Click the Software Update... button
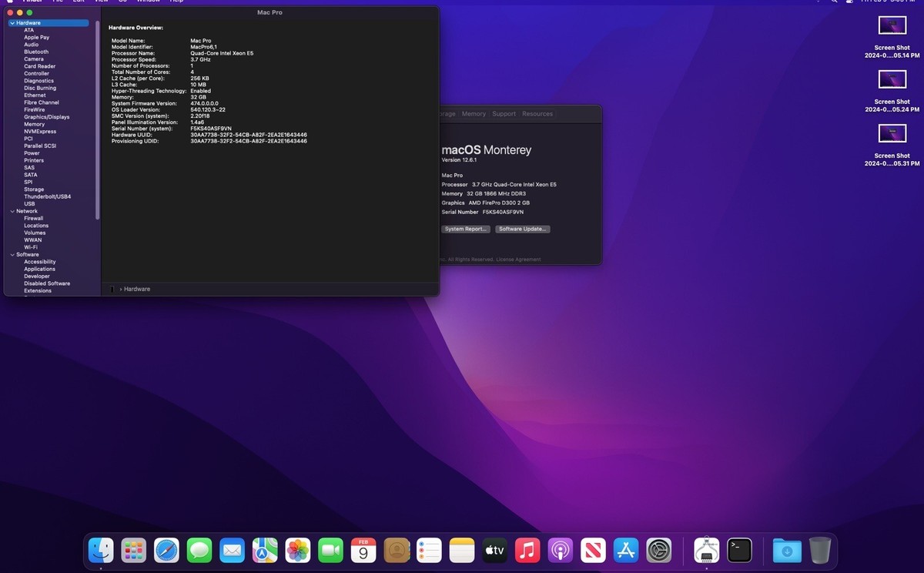 (523, 229)
